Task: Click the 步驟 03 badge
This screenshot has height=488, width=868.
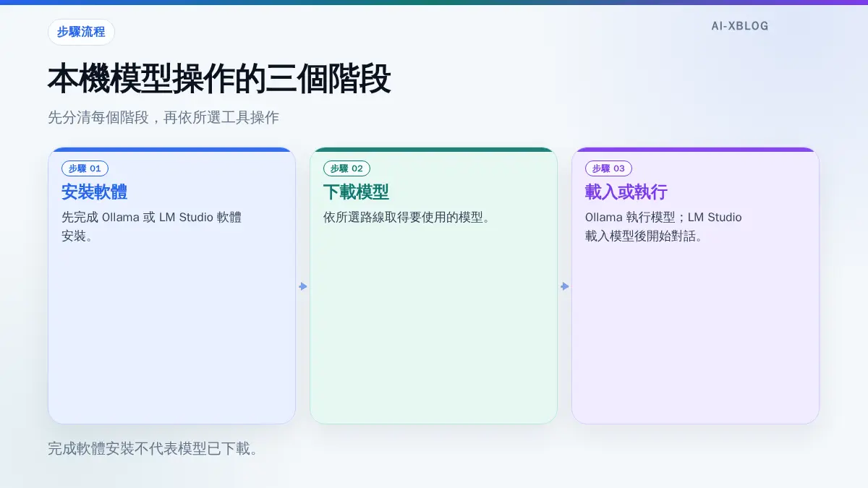Action: (608, 168)
